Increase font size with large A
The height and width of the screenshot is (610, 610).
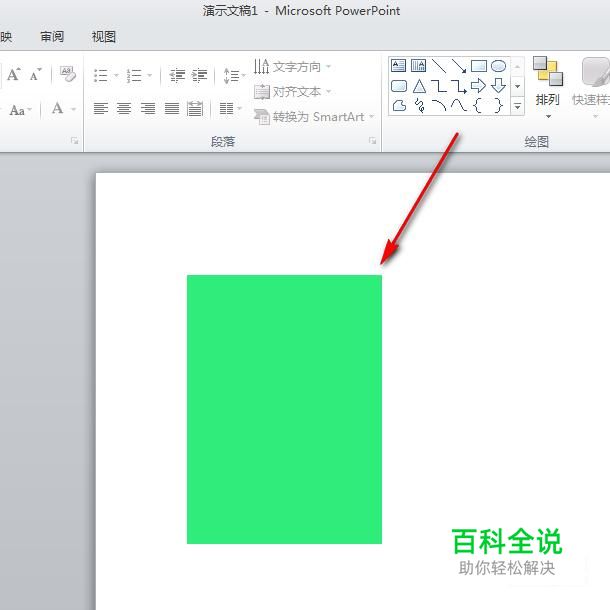pyautogui.click(x=14, y=74)
